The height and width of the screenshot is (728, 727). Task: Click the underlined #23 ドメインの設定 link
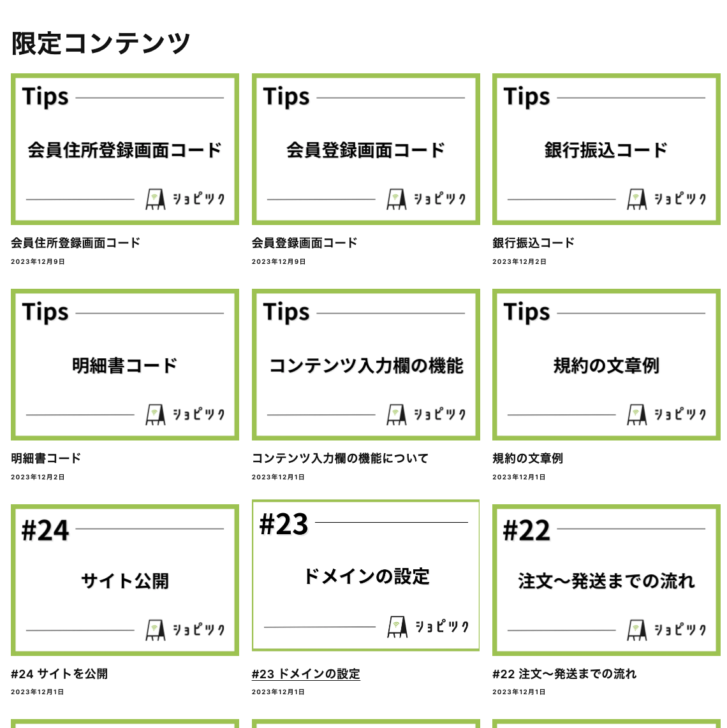(x=305, y=674)
